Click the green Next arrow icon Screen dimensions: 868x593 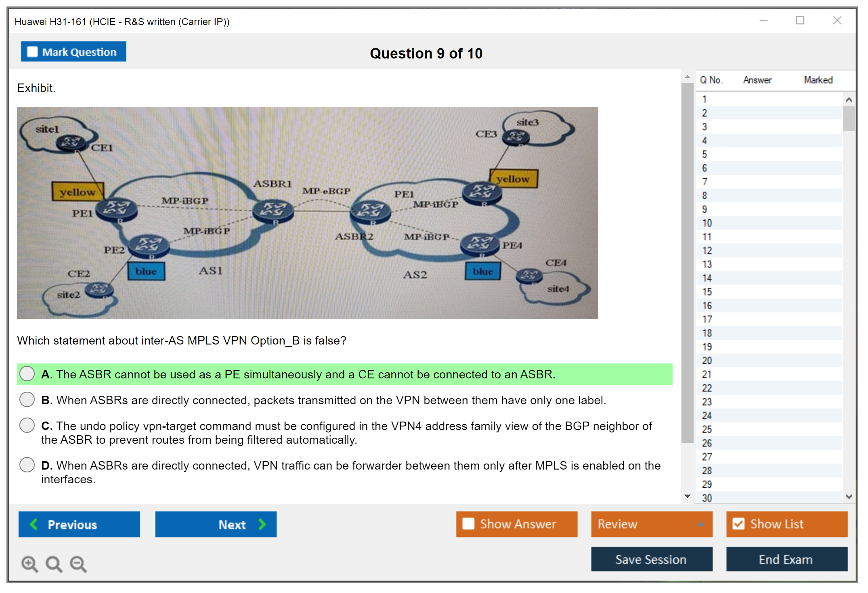262,524
